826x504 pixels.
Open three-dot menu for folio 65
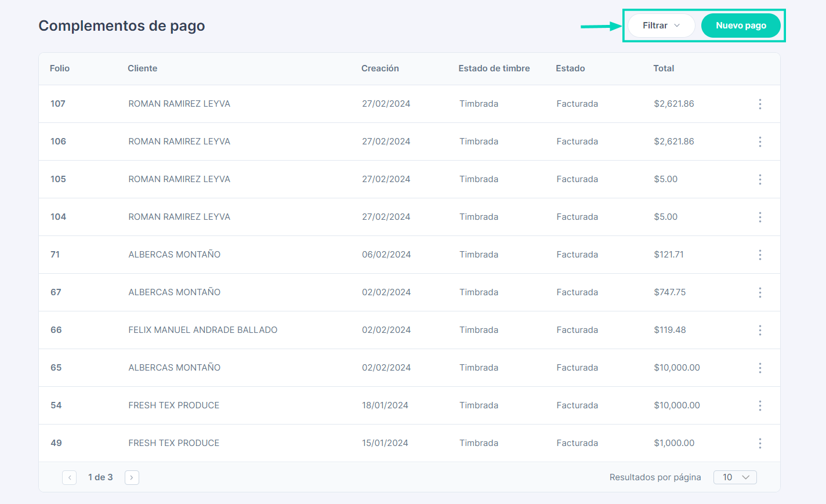[x=759, y=368]
